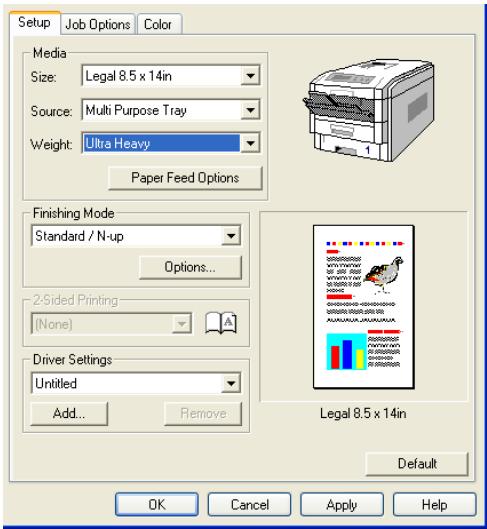Click the page layout preview thumbnail
Viewport: 487px width, 529px height.
[x=364, y=307]
